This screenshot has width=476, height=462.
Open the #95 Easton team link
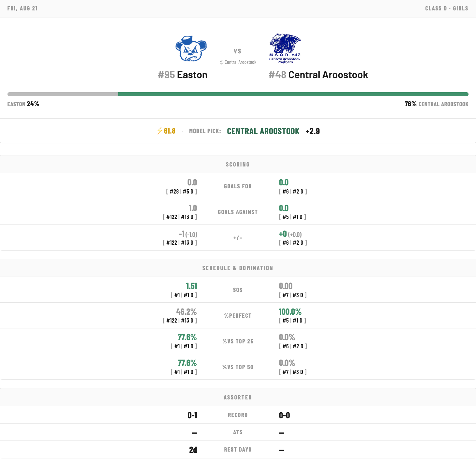[183, 75]
